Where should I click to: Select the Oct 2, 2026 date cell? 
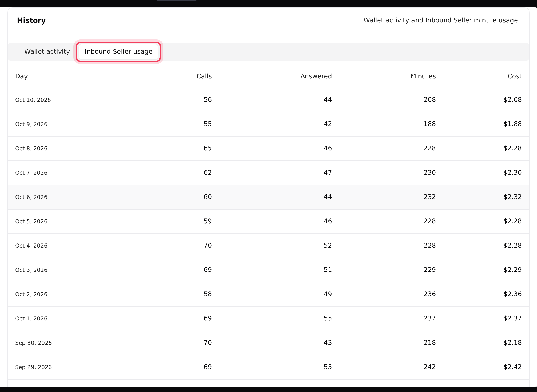(x=31, y=294)
